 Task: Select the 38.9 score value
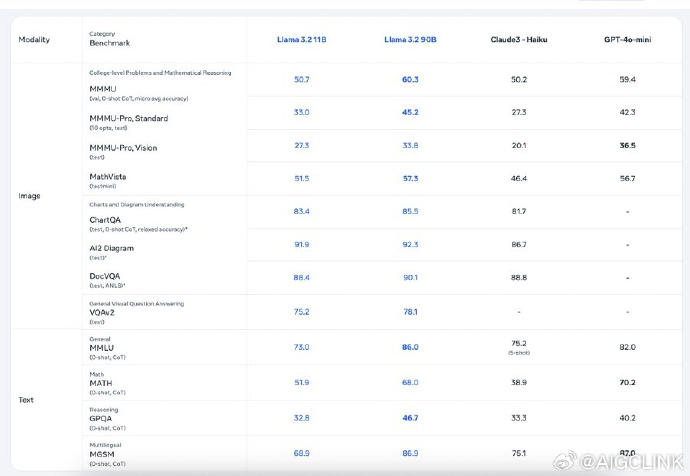tap(519, 382)
